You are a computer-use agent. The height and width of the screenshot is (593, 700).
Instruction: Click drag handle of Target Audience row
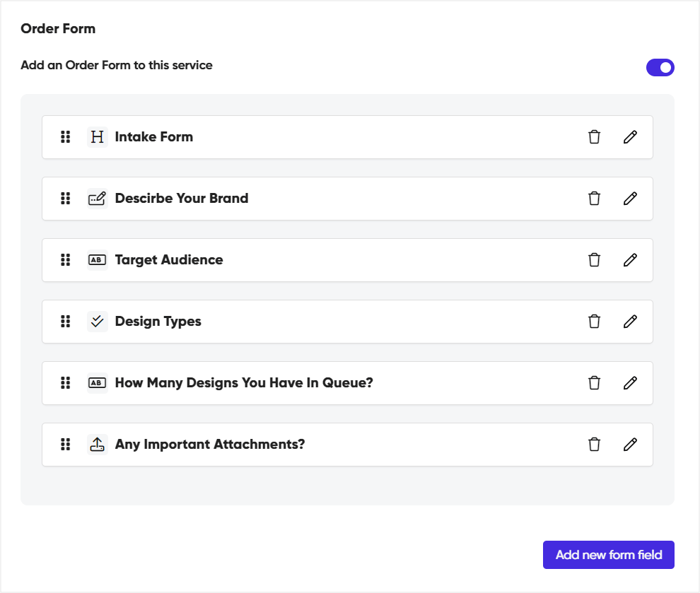click(66, 260)
